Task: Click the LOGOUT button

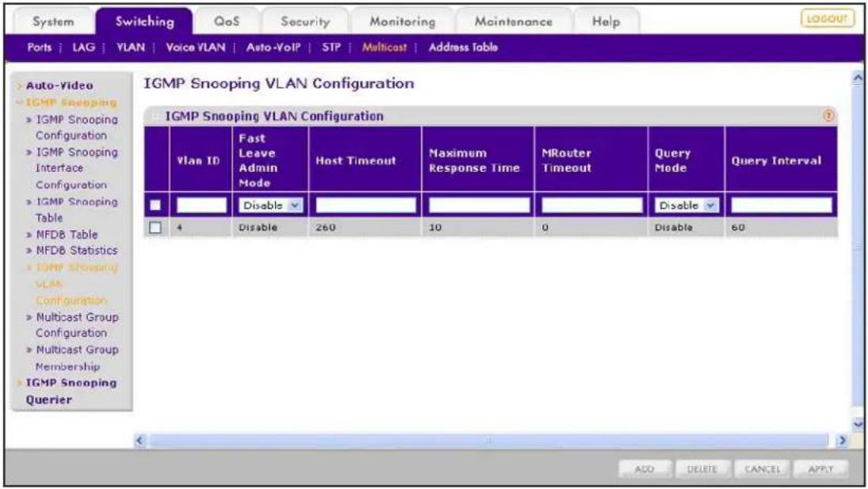Action: (827, 19)
